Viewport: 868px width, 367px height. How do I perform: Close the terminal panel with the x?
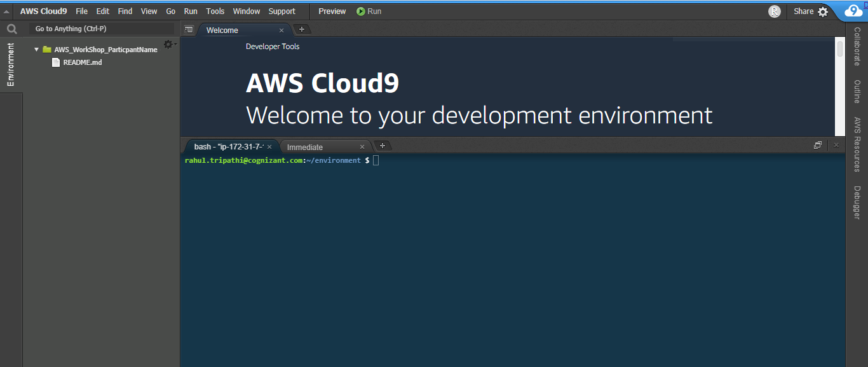(836, 145)
